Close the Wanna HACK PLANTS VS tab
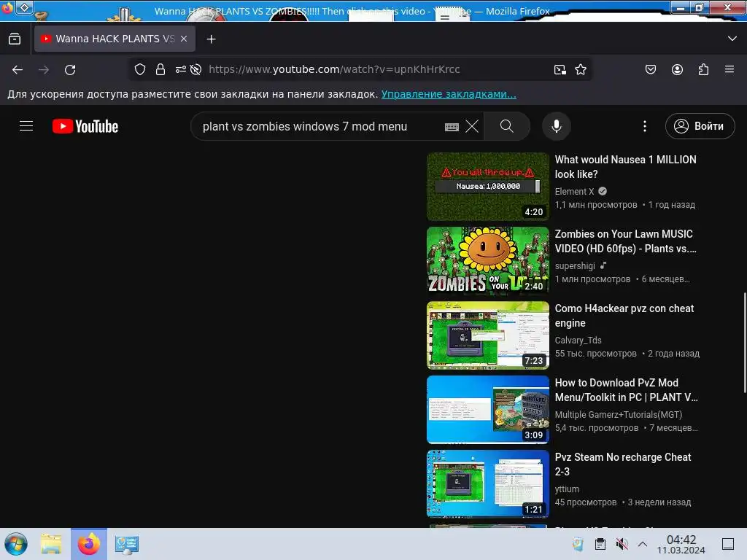This screenshot has width=747, height=560. pyautogui.click(x=184, y=39)
